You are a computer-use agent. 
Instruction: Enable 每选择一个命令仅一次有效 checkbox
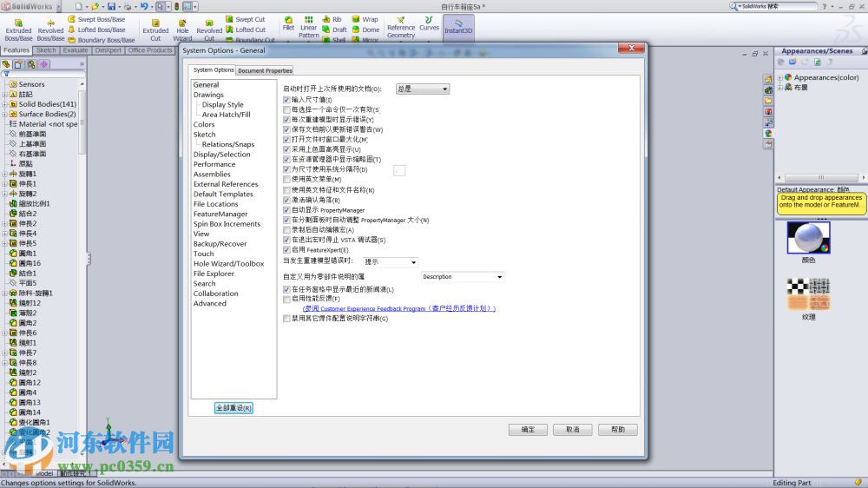tap(286, 109)
